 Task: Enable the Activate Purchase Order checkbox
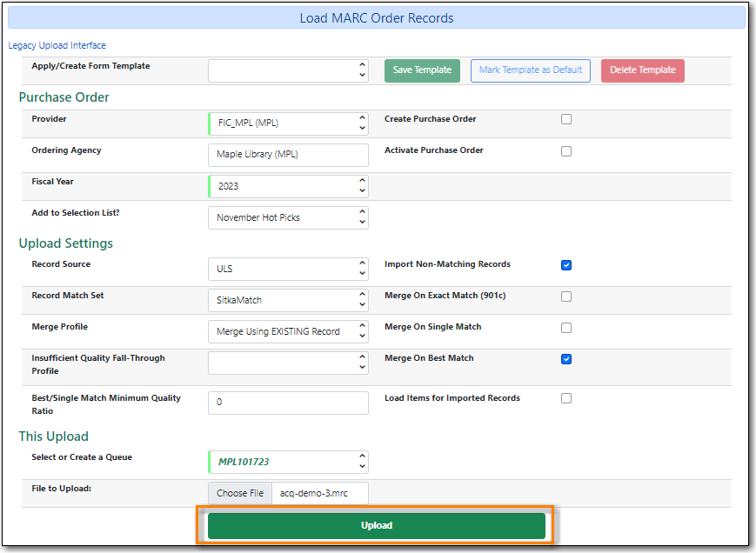[x=566, y=150]
